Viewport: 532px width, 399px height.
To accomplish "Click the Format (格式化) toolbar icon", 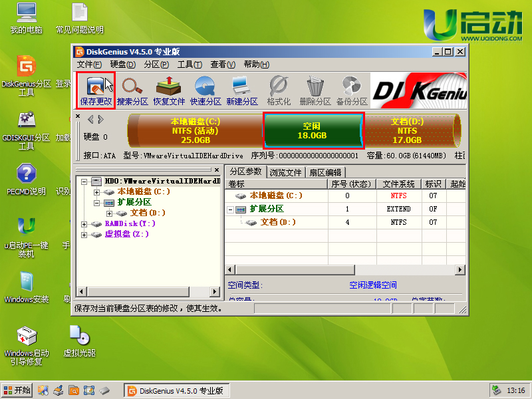I will [x=279, y=90].
